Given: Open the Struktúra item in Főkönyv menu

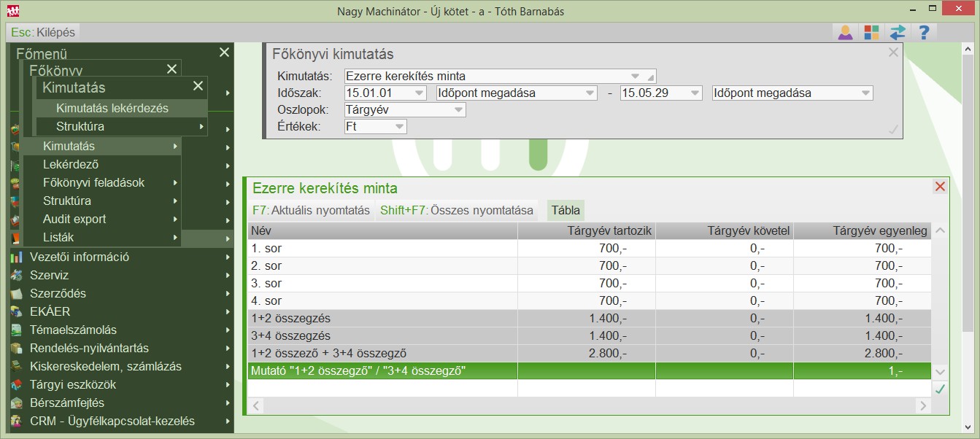Looking at the screenshot, I should pos(102,201).
